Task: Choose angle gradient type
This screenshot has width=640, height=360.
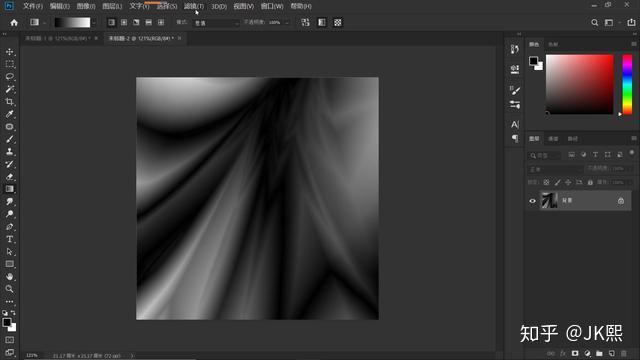Action: tap(136, 22)
